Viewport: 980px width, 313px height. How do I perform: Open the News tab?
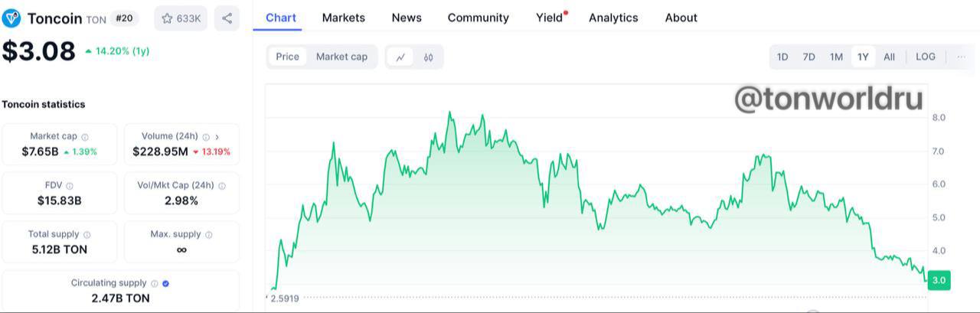pos(407,18)
